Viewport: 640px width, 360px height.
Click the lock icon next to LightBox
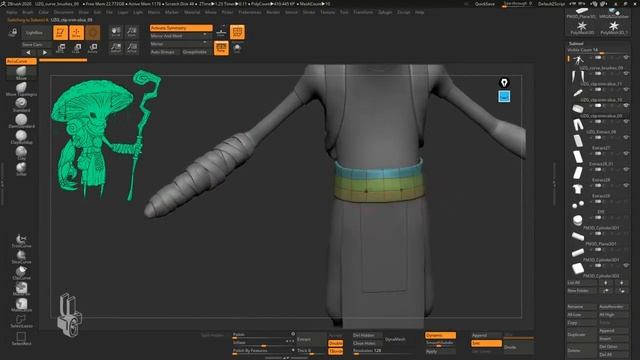[x=13, y=32]
